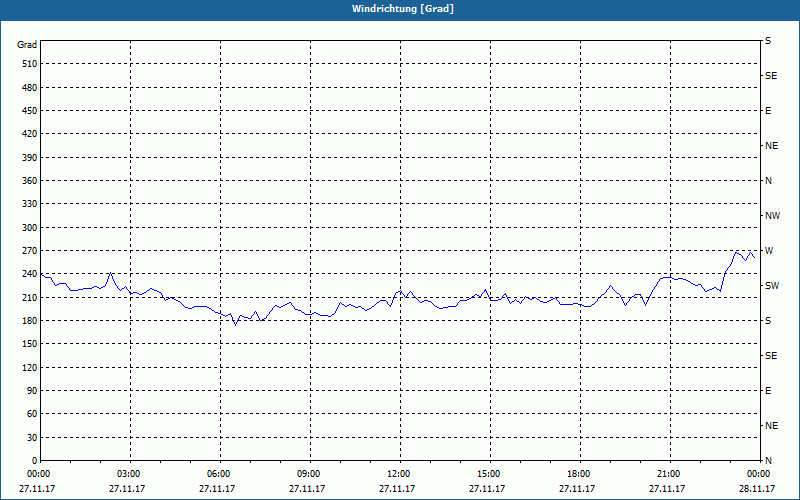800x500 pixels.
Task: Click the 21:00 time label
Action: 670,474
